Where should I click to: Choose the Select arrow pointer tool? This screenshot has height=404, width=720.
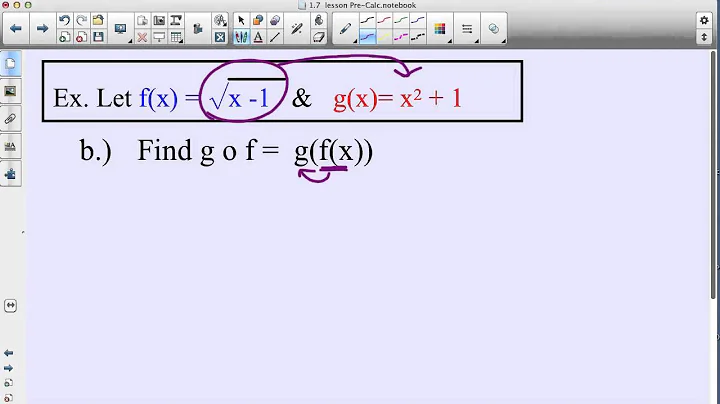pyautogui.click(x=241, y=20)
